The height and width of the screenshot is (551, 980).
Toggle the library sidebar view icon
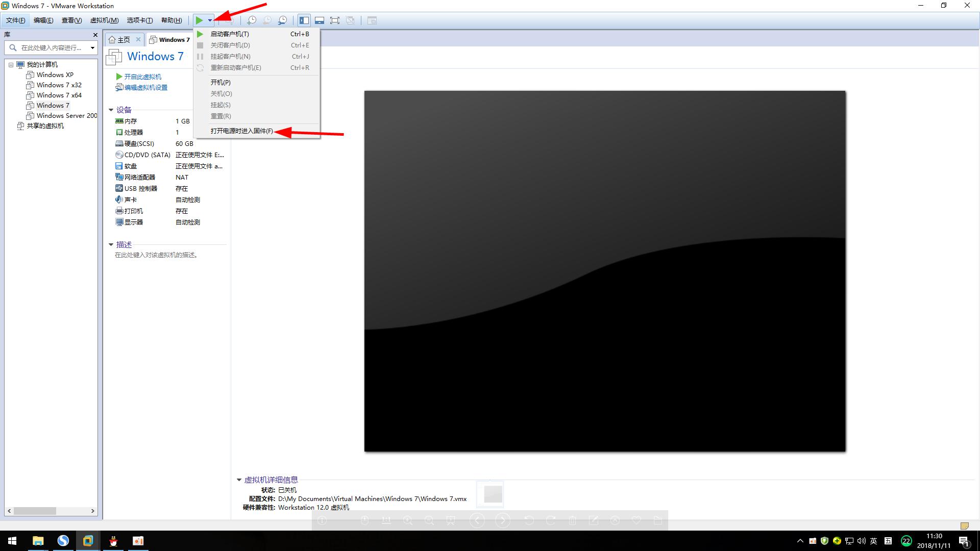point(304,20)
